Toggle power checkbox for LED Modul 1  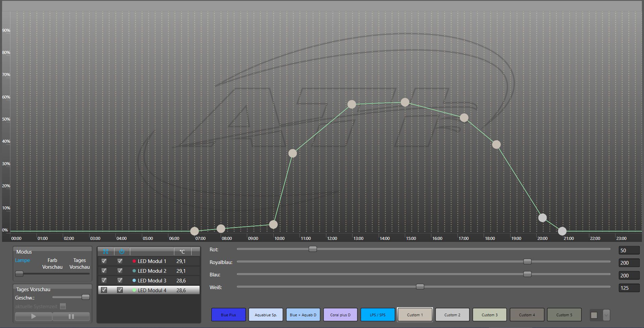tap(120, 261)
